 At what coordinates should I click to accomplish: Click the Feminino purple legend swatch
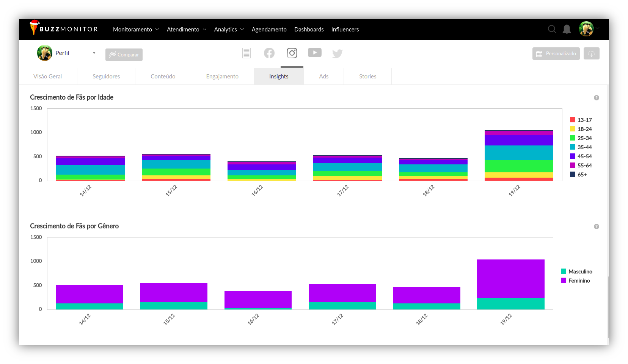[x=564, y=281]
